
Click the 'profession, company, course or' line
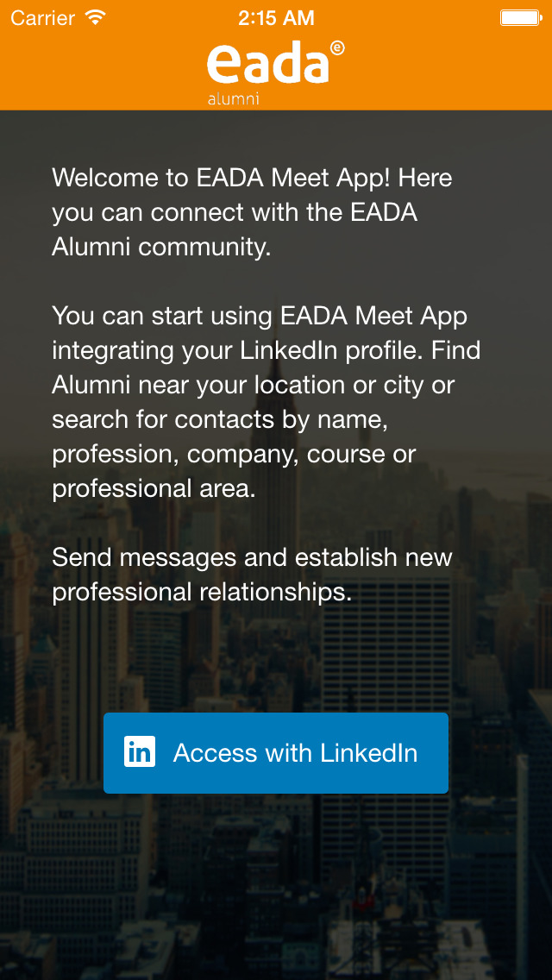coord(234,454)
